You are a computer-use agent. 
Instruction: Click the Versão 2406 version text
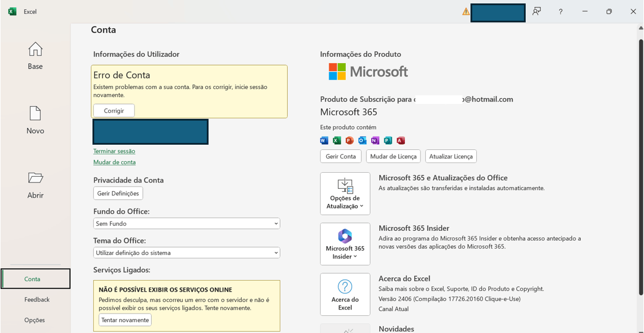[x=449, y=299]
